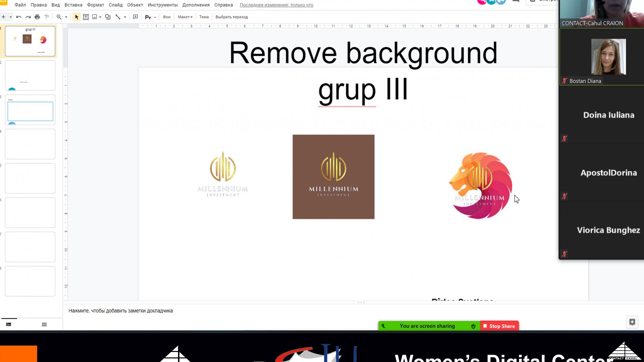This screenshot has width=644, height=362.
Task: Click the Stop Share button
Action: coord(499,326)
